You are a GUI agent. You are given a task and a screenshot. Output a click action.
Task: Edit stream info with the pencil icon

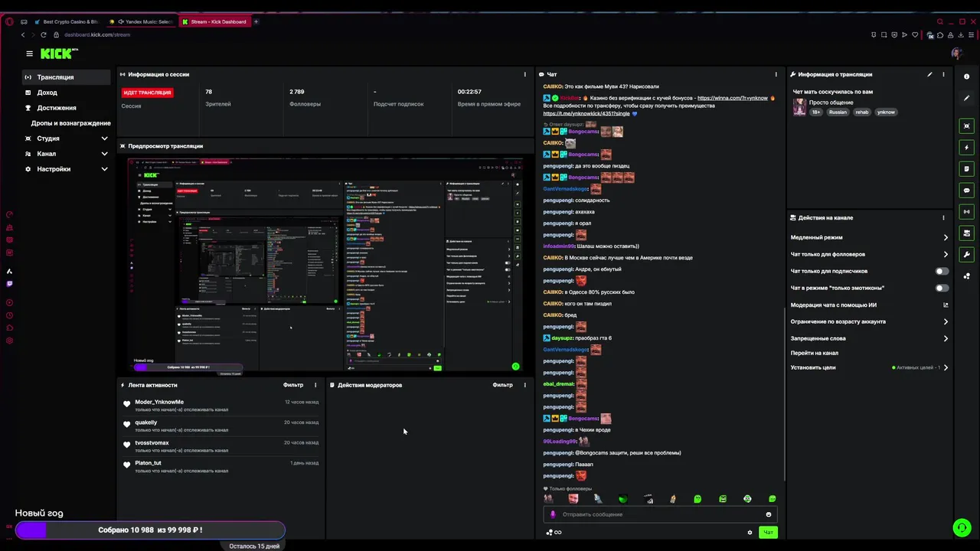[929, 74]
